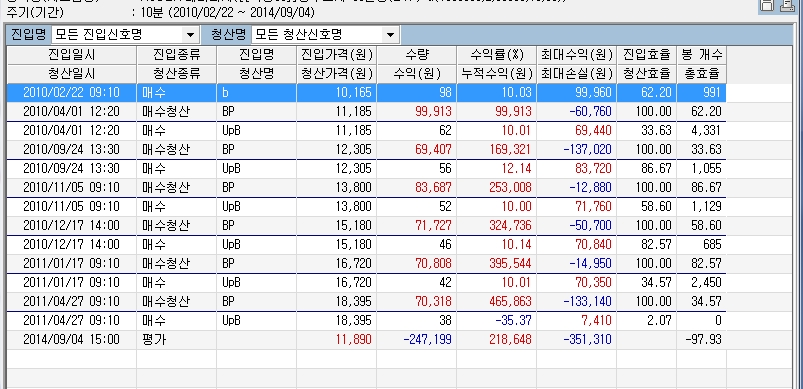Click the 청산종류 column header

[177, 74]
